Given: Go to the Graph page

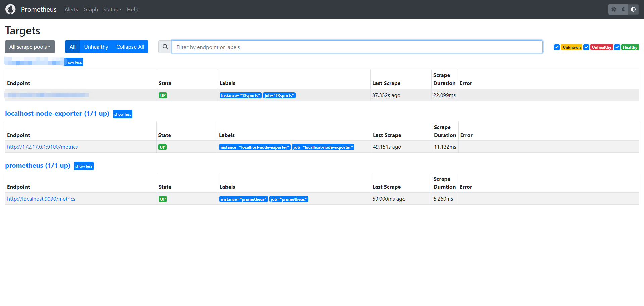Looking at the screenshot, I should click(91, 10).
